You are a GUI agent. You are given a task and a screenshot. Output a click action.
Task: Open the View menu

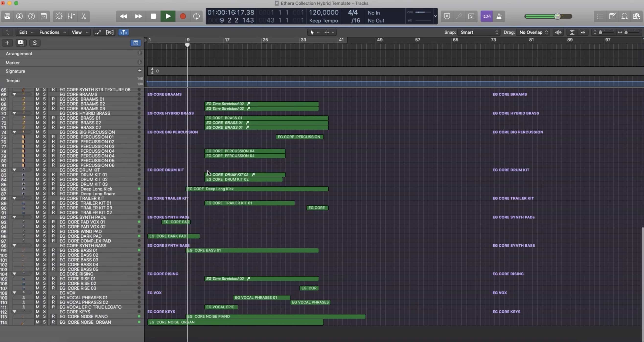coord(80,32)
